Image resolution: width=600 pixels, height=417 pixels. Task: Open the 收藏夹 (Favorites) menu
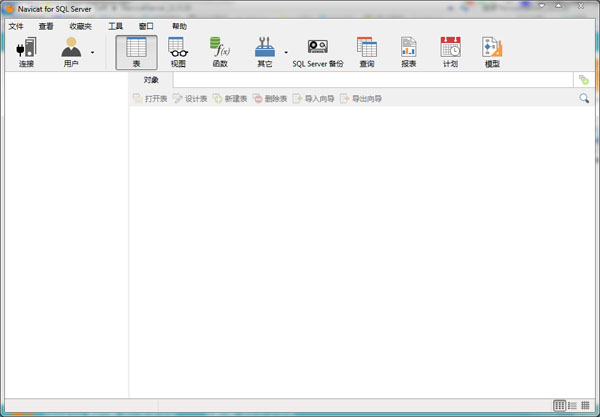click(80, 26)
